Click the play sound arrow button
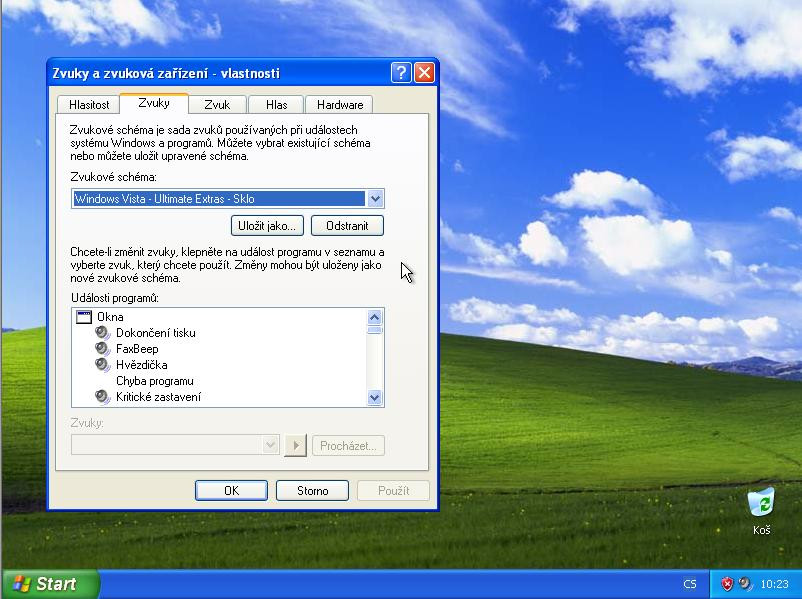The width and height of the screenshot is (802, 599). (x=296, y=446)
